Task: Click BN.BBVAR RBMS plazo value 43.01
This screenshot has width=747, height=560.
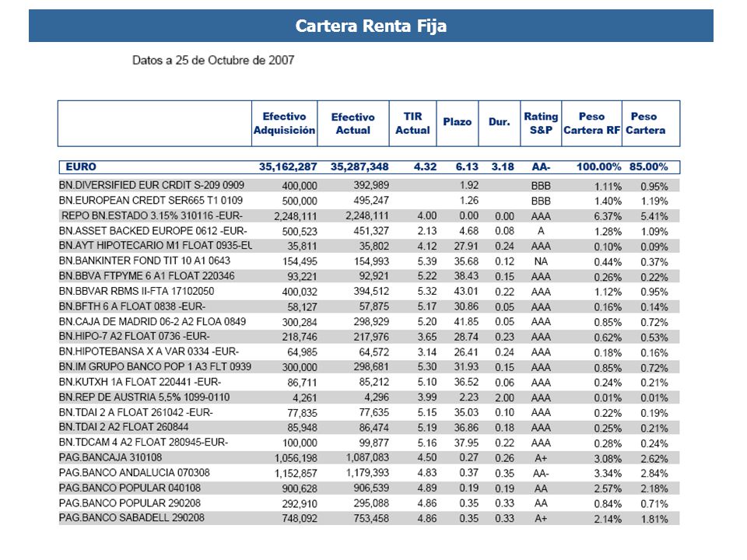Action: coord(466,292)
